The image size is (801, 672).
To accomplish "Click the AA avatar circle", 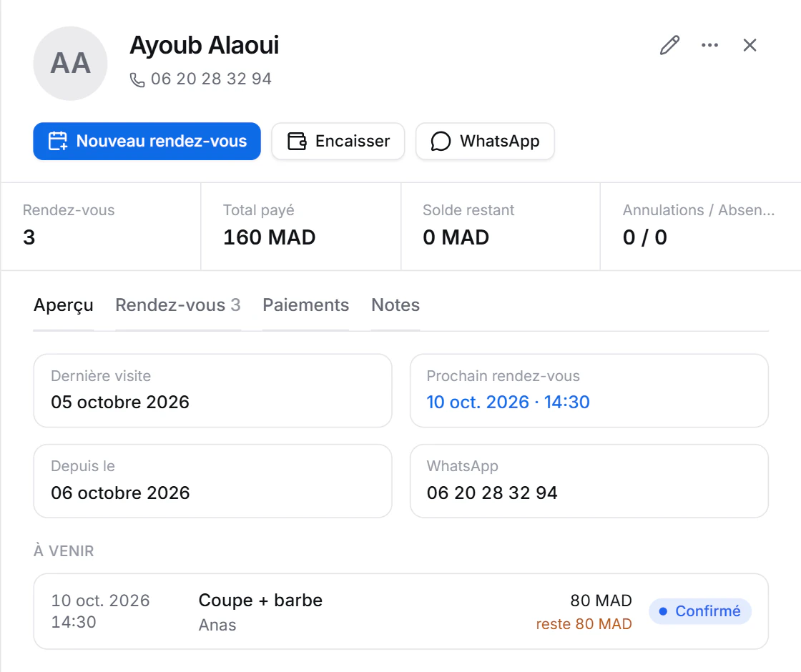I will (x=71, y=64).
